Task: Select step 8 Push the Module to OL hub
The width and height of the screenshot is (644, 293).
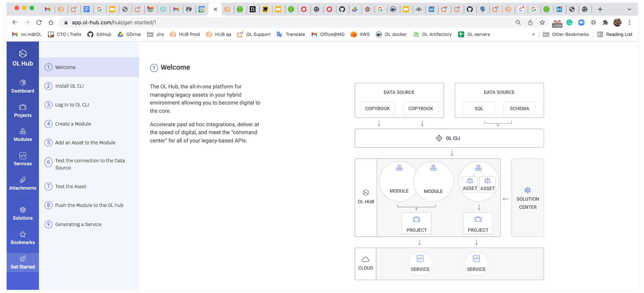Action: tap(89, 205)
